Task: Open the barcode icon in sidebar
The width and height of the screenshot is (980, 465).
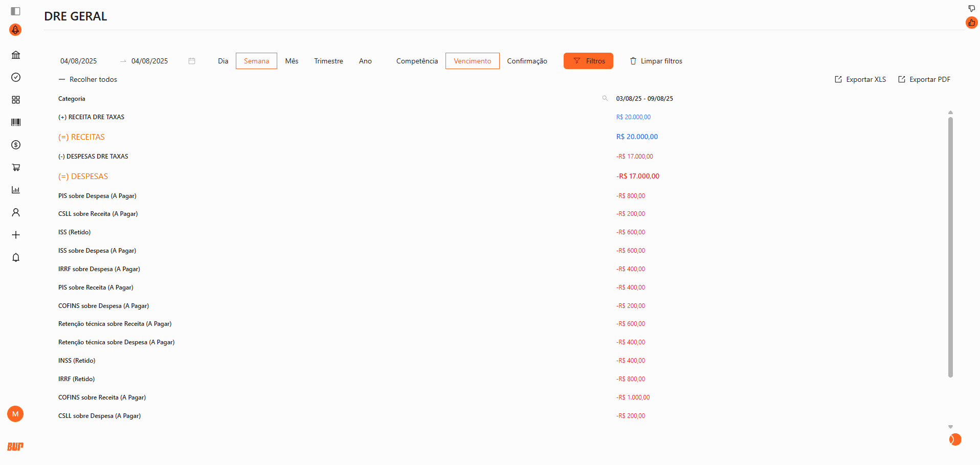Action: (16, 122)
